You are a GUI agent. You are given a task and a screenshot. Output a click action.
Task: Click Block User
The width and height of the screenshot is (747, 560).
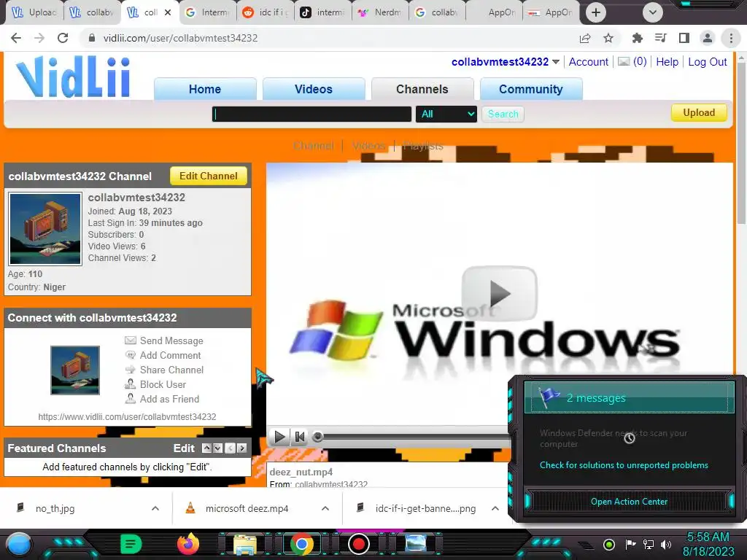163,385
